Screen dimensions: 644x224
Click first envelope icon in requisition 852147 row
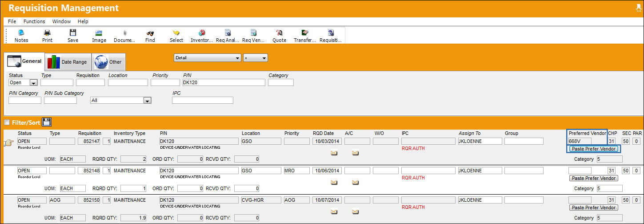coord(334,153)
